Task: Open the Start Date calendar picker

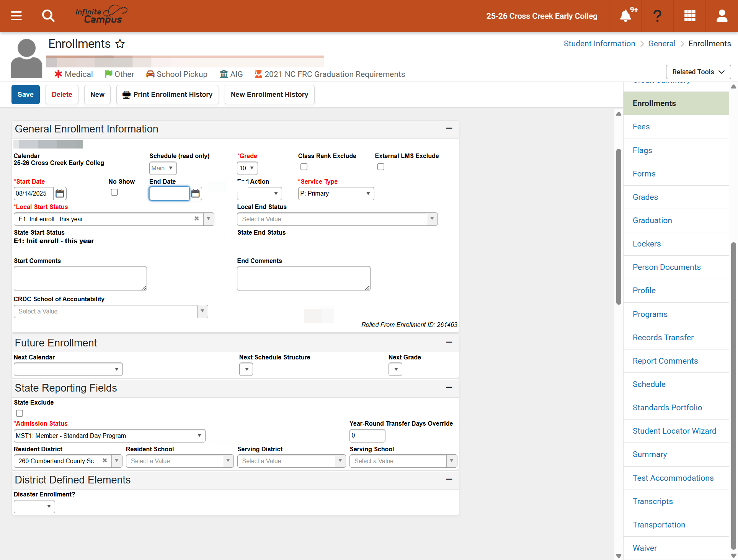Action: point(60,194)
